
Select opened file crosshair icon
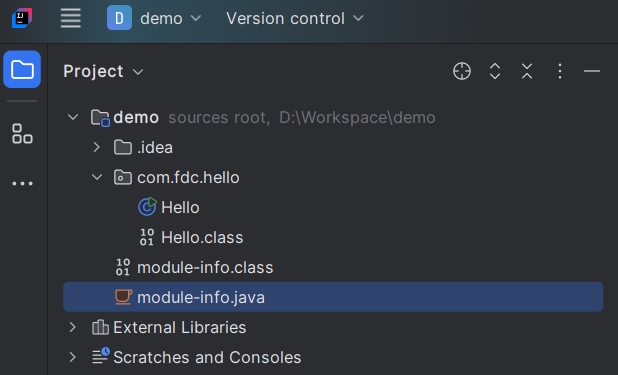click(462, 71)
